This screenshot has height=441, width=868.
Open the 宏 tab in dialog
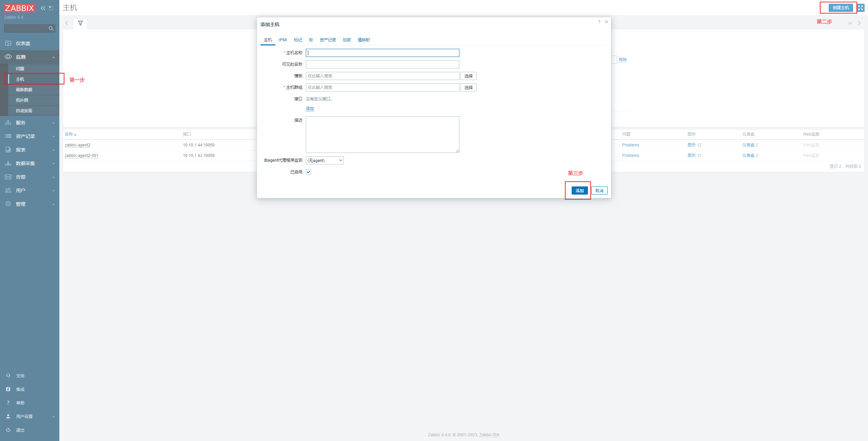[x=311, y=40]
